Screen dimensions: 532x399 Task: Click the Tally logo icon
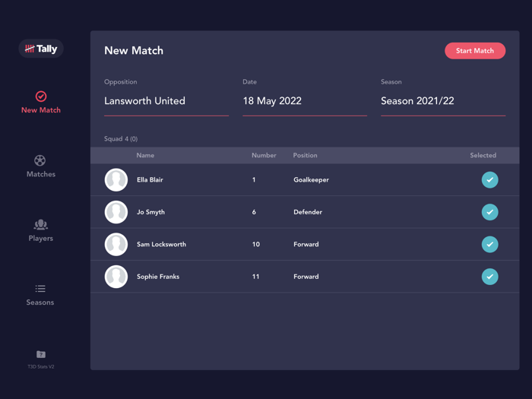click(x=41, y=49)
